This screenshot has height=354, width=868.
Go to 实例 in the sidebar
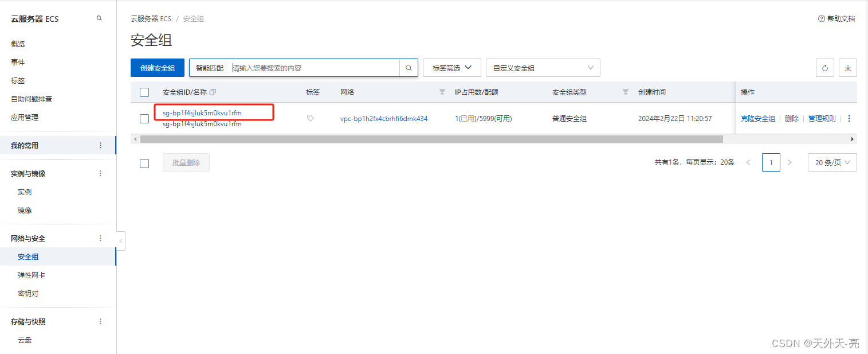25,192
